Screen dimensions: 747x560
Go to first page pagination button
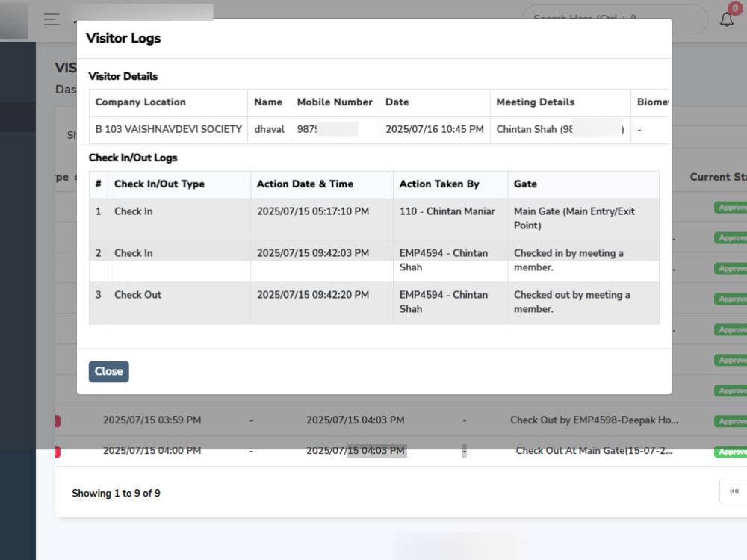click(x=734, y=491)
